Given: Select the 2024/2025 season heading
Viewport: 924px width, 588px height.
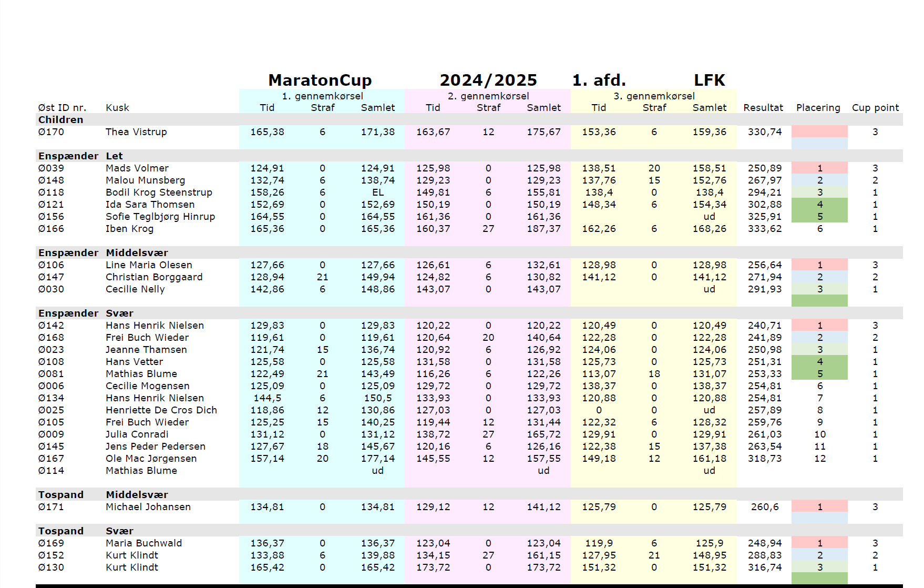Looking at the screenshot, I should click(488, 80).
